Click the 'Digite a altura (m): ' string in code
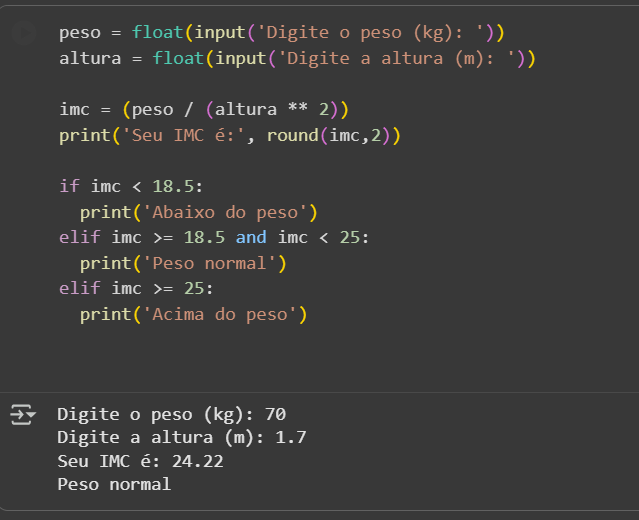Image resolution: width=639 pixels, height=520 pixels. (x=395, y=59)
